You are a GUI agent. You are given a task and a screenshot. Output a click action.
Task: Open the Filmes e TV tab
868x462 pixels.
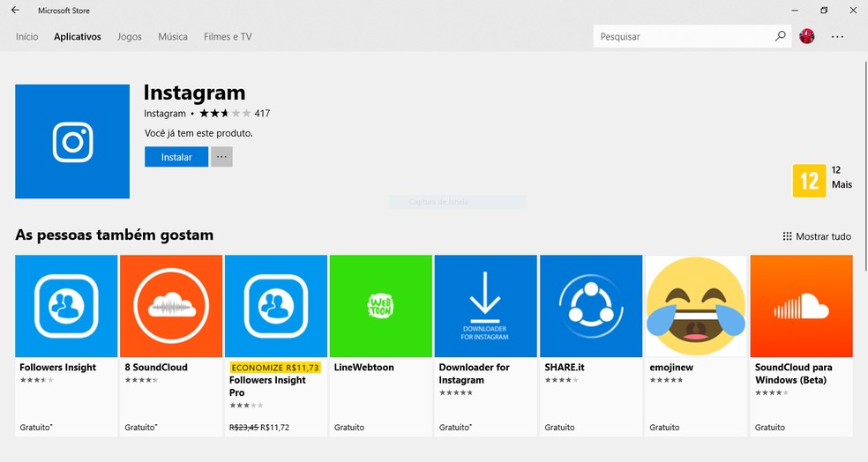pyautogui.click(x=228, y=36)
